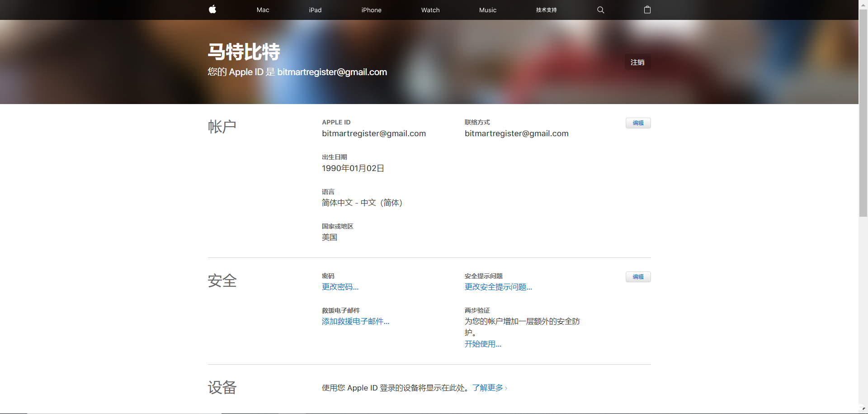Open the shopping bag icon

[x=647, y=10]
